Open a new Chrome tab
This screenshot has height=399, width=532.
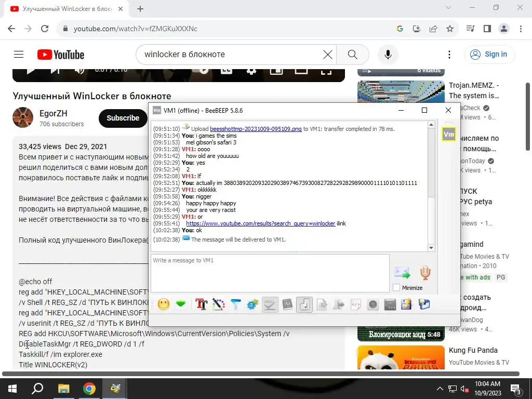point(140,9)
